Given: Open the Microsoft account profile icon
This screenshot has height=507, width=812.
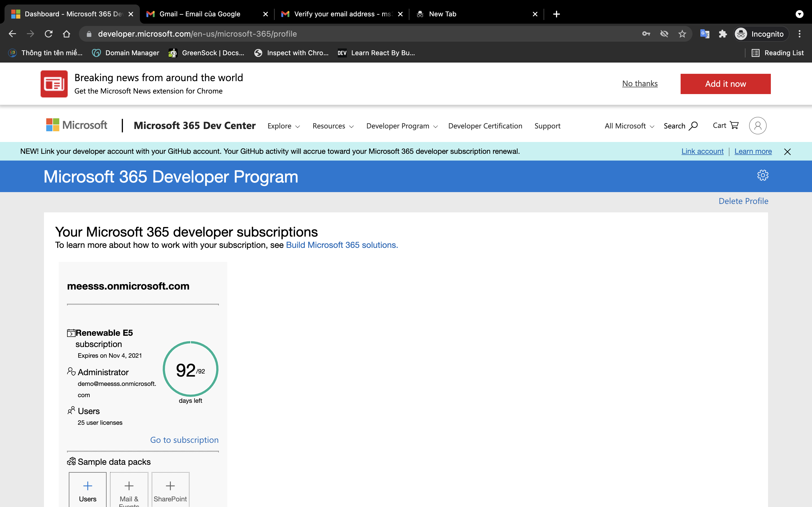Looking at the screenshot, I should [758, 125].
